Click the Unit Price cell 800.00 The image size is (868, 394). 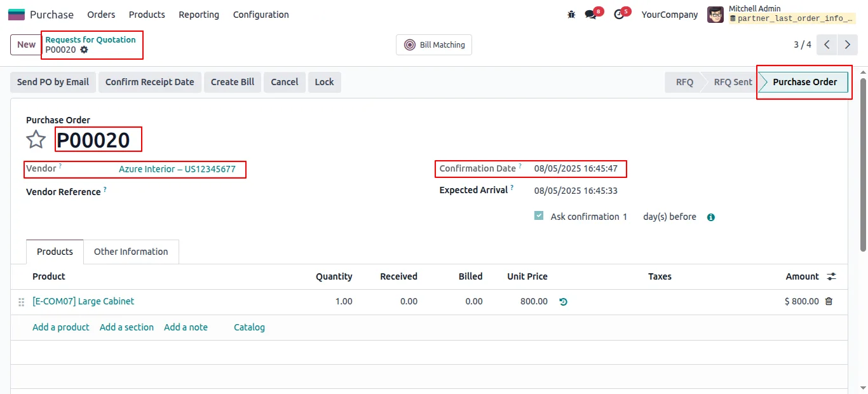point(534,301)
